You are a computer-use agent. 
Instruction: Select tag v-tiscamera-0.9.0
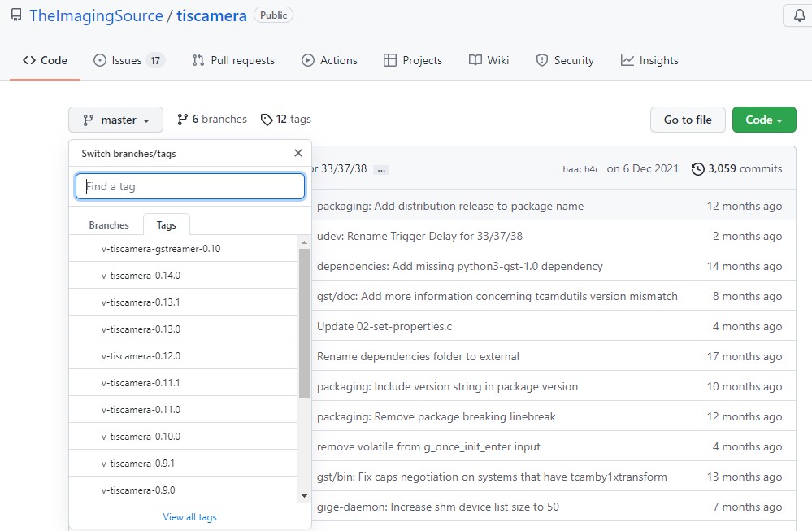coord(184,490)
